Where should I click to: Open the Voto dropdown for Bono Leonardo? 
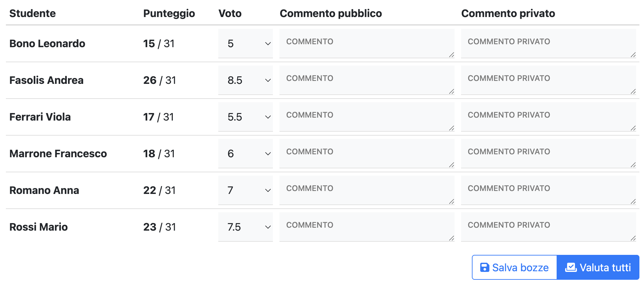(x=245, y=44)
